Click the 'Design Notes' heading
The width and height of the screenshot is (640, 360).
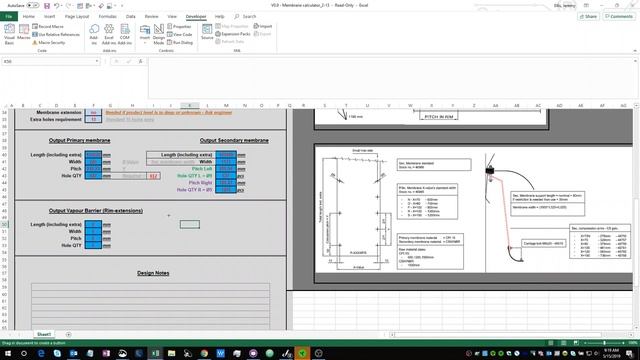coord(153,273)
